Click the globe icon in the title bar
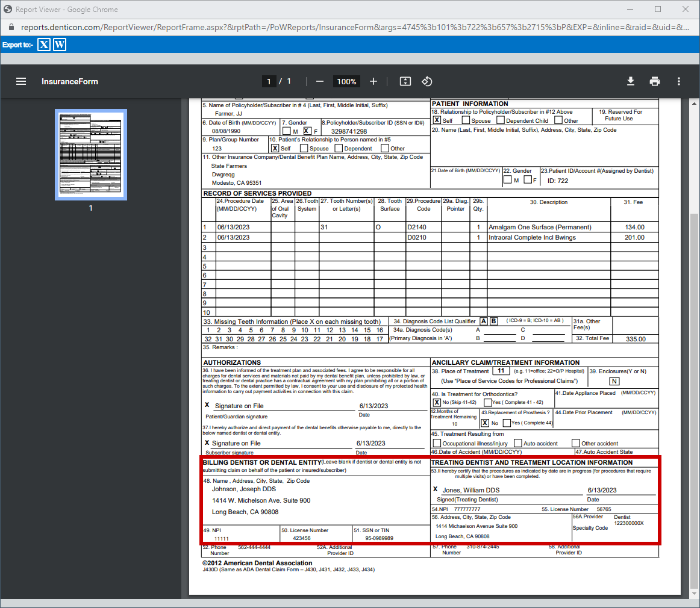This screenshot has width=700, height=608. [x=8, y=10]
